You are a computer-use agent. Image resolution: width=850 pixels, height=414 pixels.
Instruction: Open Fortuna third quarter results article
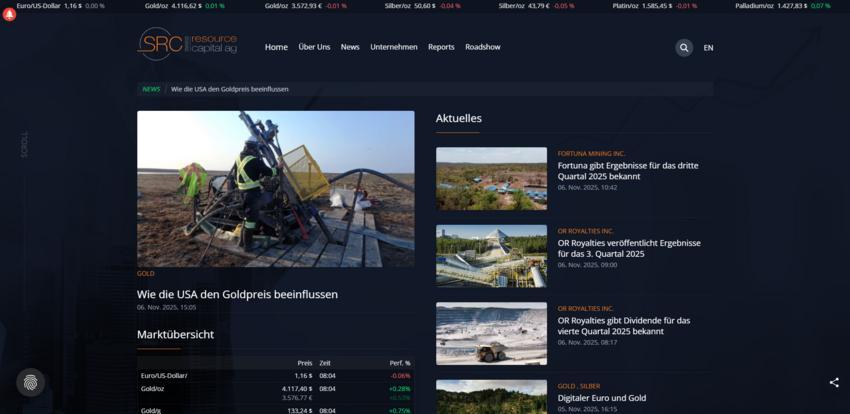point(628,170)
